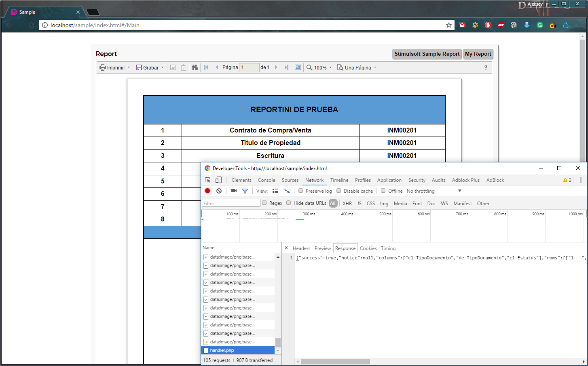Switch to the Sources tab
Image resolution: width=588 pixels, height=366 pixels.
[290, 180]
